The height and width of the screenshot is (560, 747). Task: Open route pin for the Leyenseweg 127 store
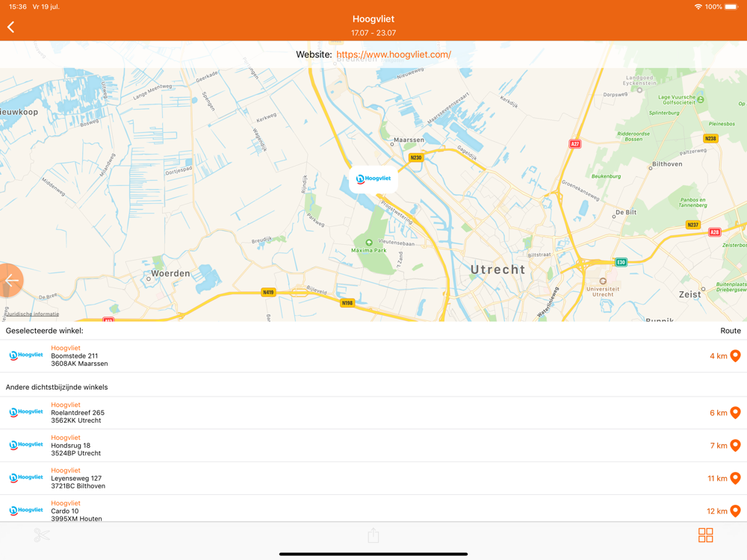(x=735, y=478)
